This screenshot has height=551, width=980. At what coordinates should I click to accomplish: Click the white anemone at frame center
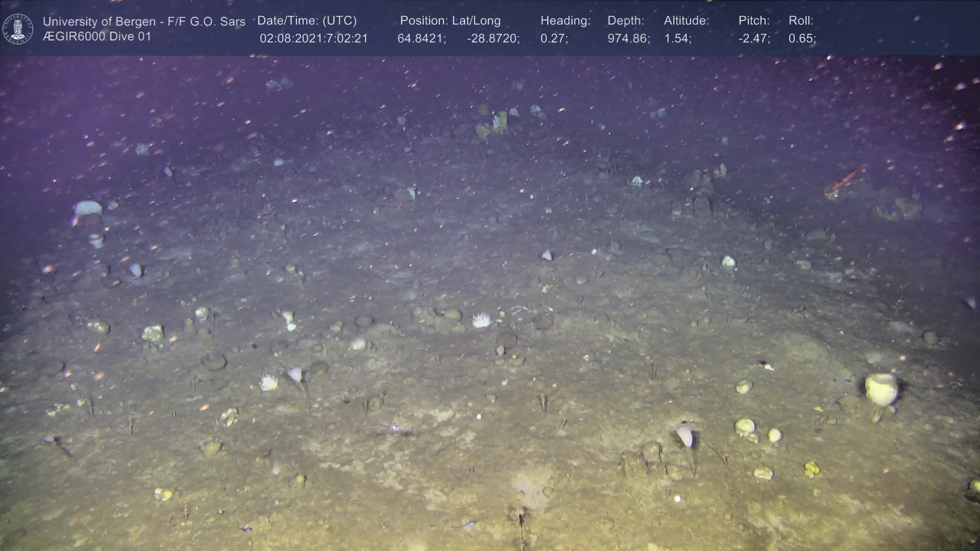click(x=481, y=320)
